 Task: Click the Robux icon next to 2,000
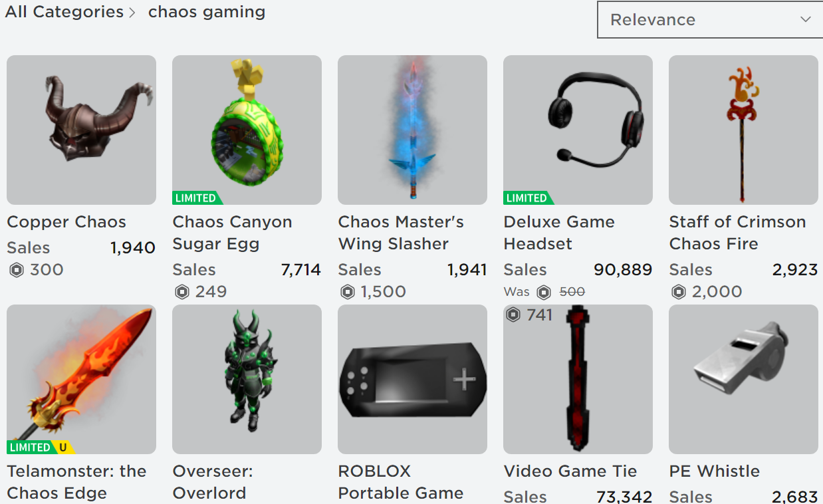click(x=678, y=292)
